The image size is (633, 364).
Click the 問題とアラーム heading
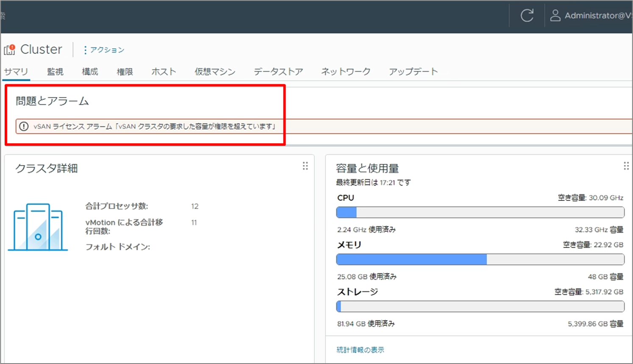(x=52, y=101)
